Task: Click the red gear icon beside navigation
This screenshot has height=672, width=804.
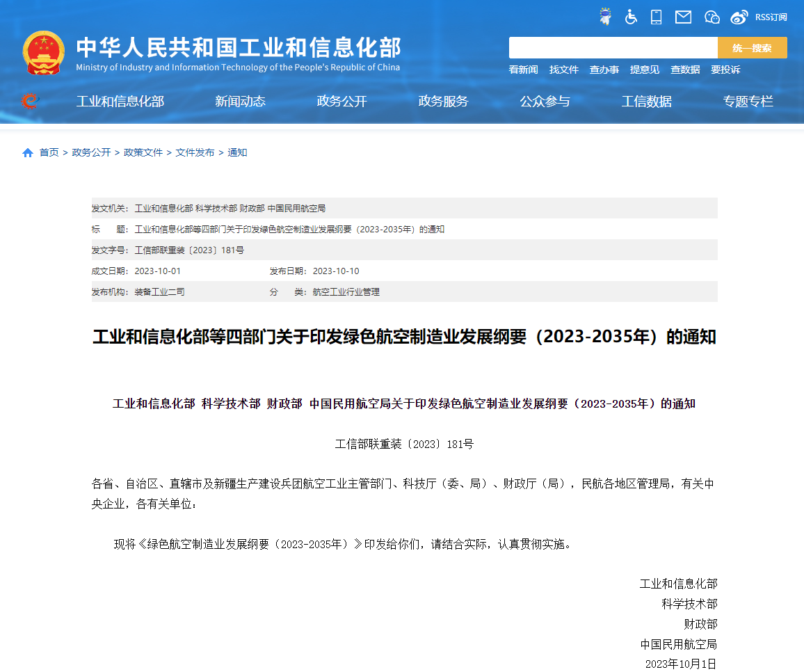Action: [x=30, y=101]
